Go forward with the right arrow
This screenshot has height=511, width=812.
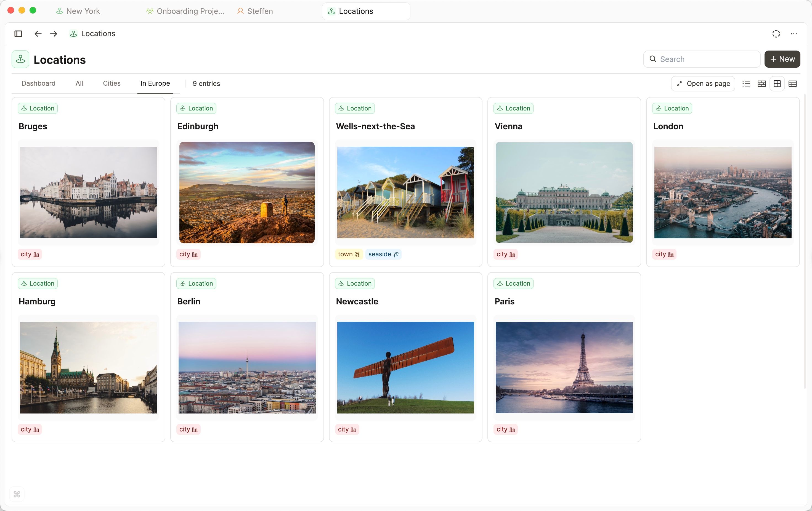tap(54, 34)
